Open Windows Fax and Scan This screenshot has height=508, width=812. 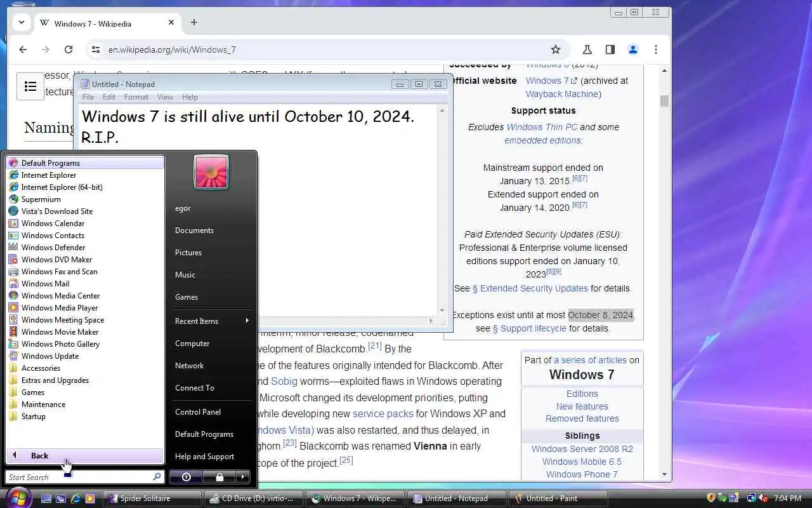tap(85, 272)
